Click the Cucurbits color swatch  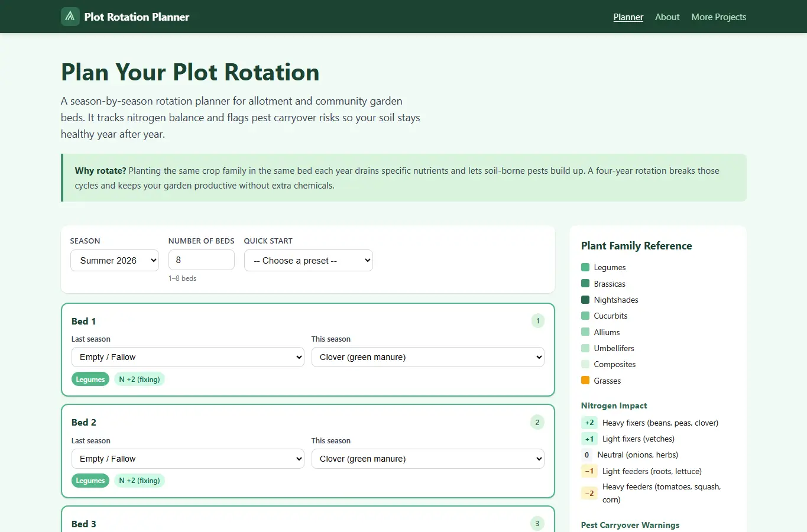pyautogui.click(x=585, y=316)
